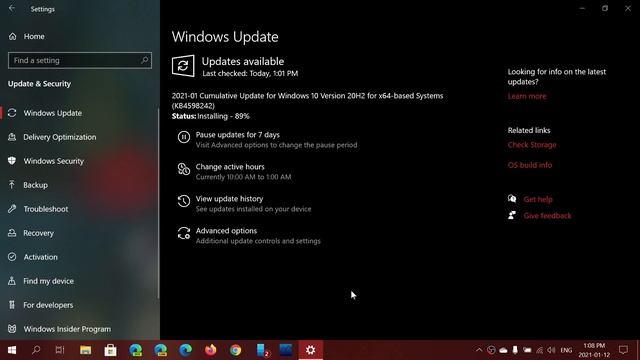Click the KB4598242 cumulative update title
The image size is (640, 360).
coord(307,101)
